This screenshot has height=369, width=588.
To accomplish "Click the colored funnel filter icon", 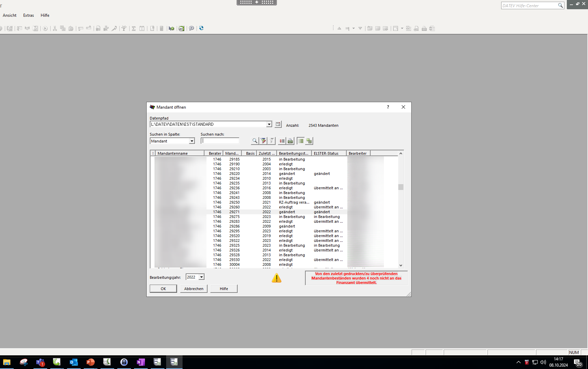I will 263,141.
